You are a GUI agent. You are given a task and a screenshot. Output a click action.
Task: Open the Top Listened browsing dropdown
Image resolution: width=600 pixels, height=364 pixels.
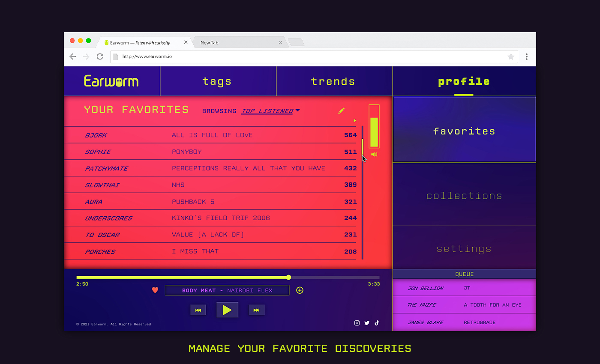coord(270,111)
